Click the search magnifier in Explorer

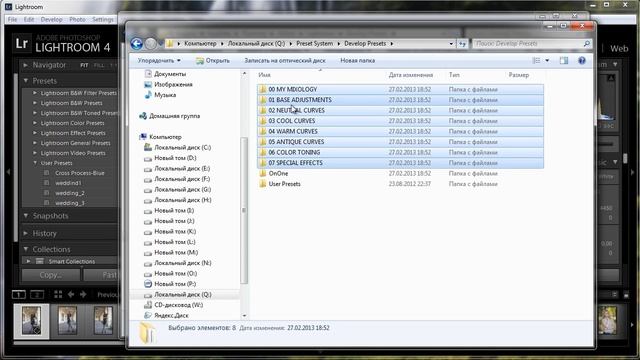[587, 43]
